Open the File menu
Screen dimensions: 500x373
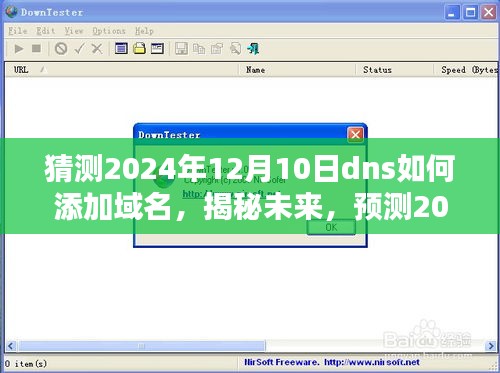pyautogui.click(x=18, y=31)
